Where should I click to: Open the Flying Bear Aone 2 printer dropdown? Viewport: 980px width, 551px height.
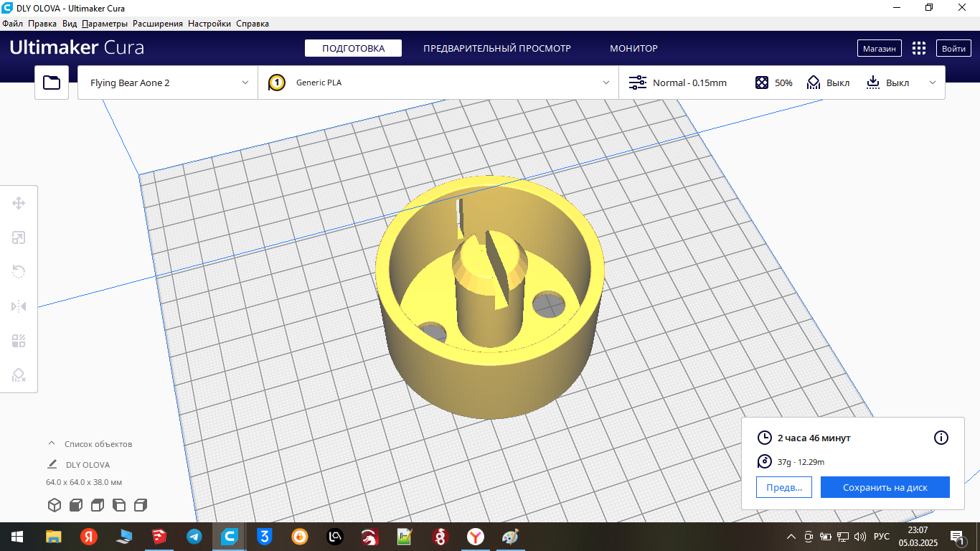pyautogui.click(x=168, y=83)
